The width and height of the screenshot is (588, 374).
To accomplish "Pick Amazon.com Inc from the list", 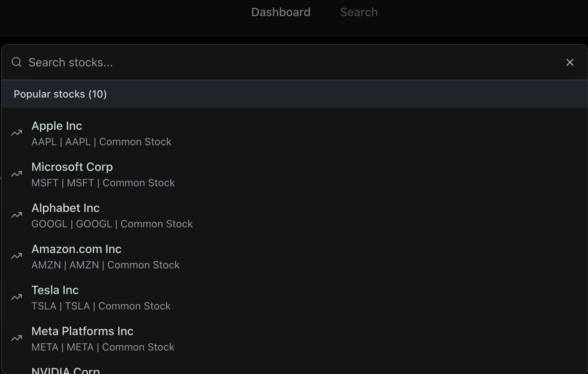I will [76, 249].
